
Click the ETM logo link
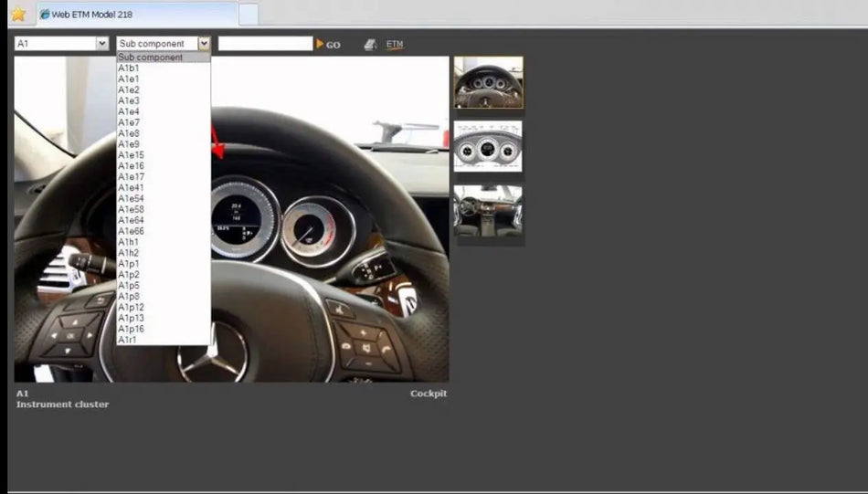[x=394, y=44]
